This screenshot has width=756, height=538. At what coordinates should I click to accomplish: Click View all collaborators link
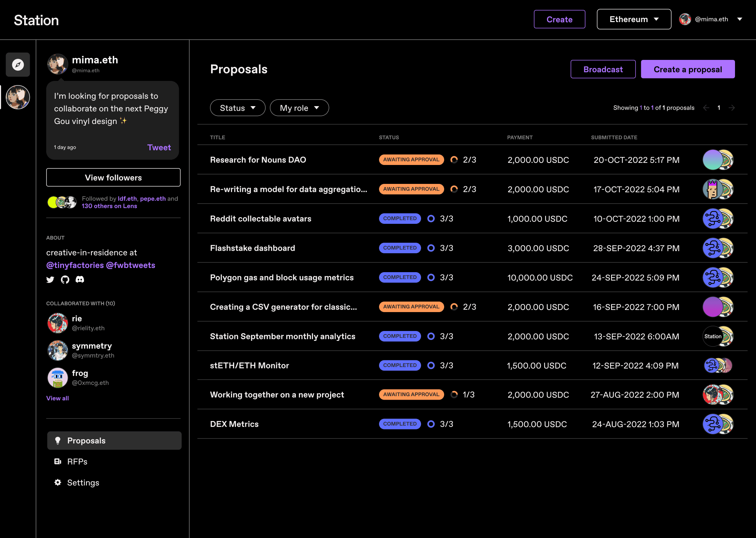[x=58, y=398]
